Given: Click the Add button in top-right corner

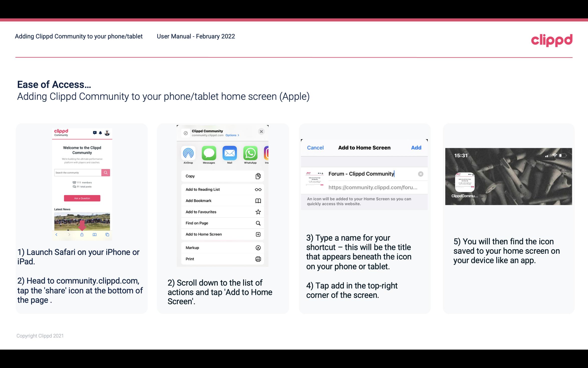Looking at the screenshot, I should [416, 147].
